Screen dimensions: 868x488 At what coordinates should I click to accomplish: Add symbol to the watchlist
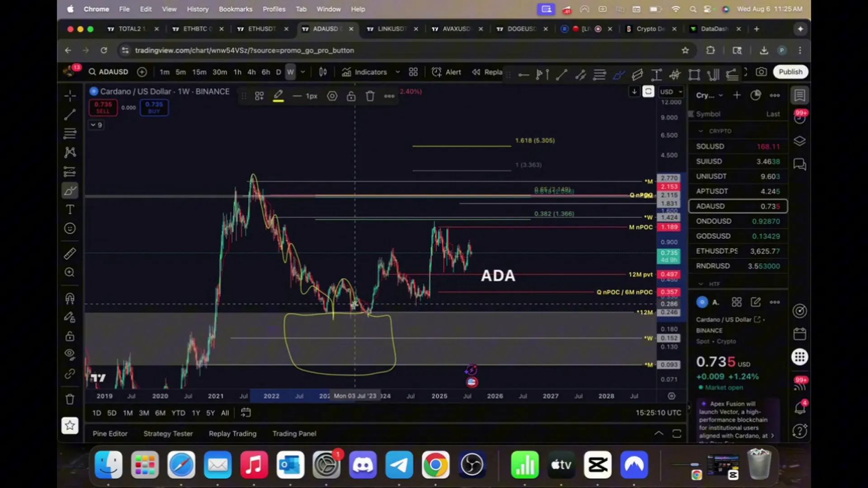[737, 95]
